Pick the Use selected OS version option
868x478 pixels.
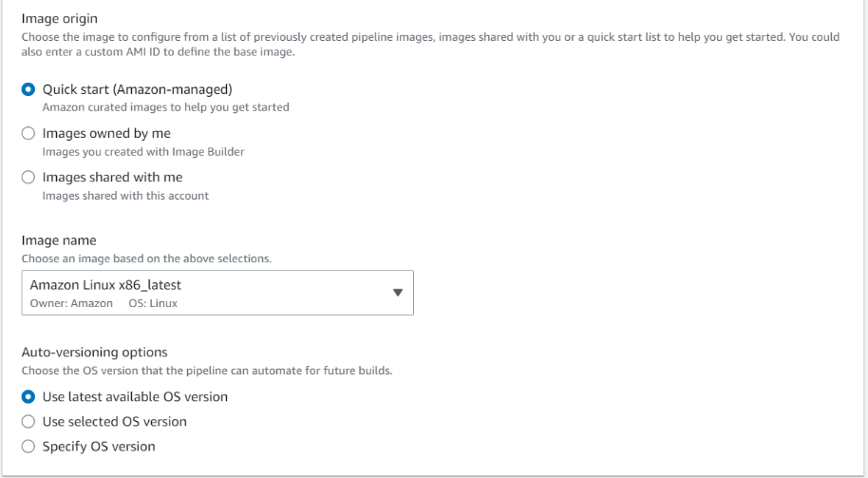28,422
